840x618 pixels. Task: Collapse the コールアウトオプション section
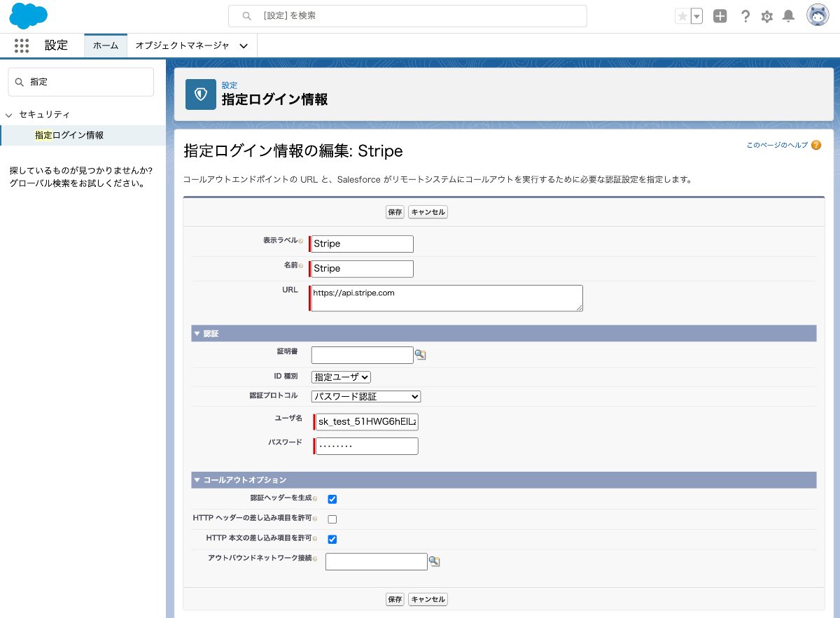197,480
